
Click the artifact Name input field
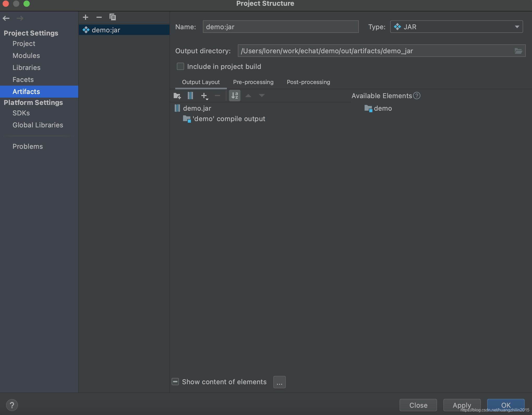point(280,27)
